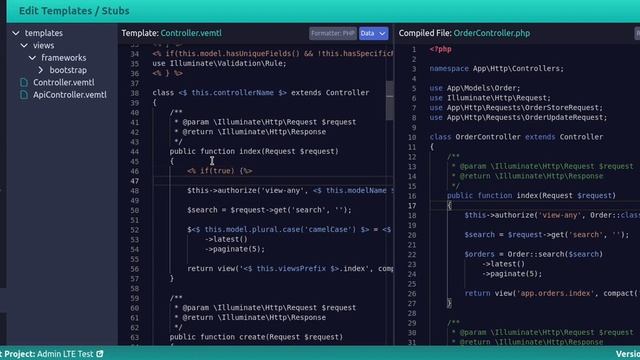The height and width of the screenshot is (360, 640).
Task: Click file icon beside Controller.vemtl
Action: point(24,82)
